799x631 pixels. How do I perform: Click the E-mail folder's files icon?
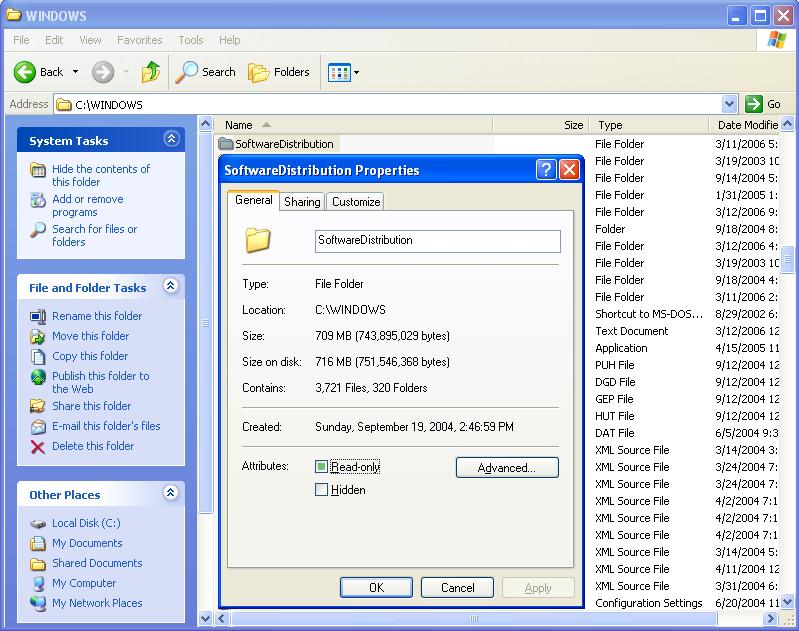[38, 427]
